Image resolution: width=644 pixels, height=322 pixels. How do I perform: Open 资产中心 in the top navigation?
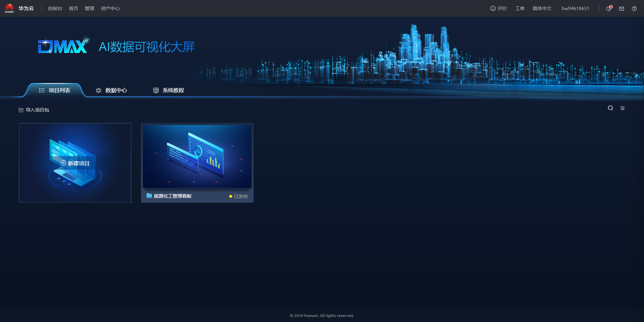pyautogui.click(x=110, y=8)
